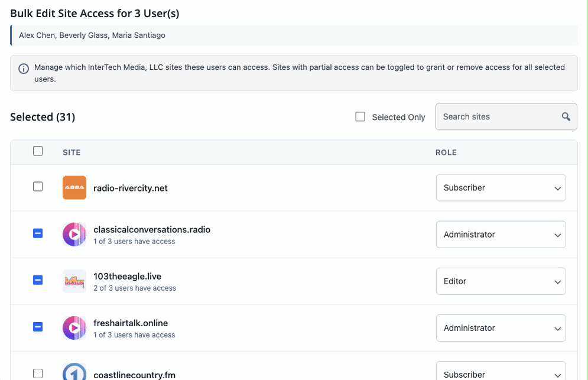Check the box for coastlinecountry.fm

[x=38, y=373]
